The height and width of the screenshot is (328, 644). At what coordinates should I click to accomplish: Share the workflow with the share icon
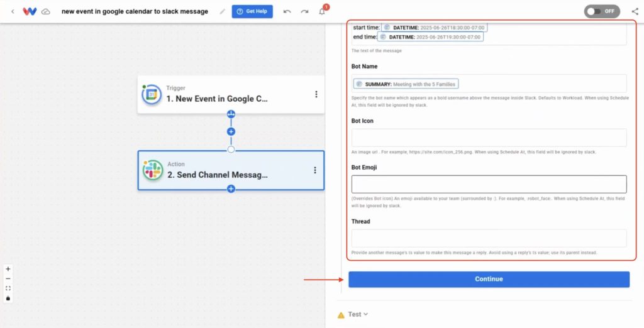(x=635, y=11)
